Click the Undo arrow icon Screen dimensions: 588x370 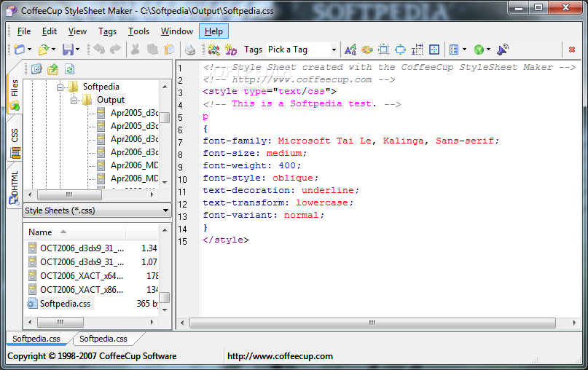(x=99, y=49)
